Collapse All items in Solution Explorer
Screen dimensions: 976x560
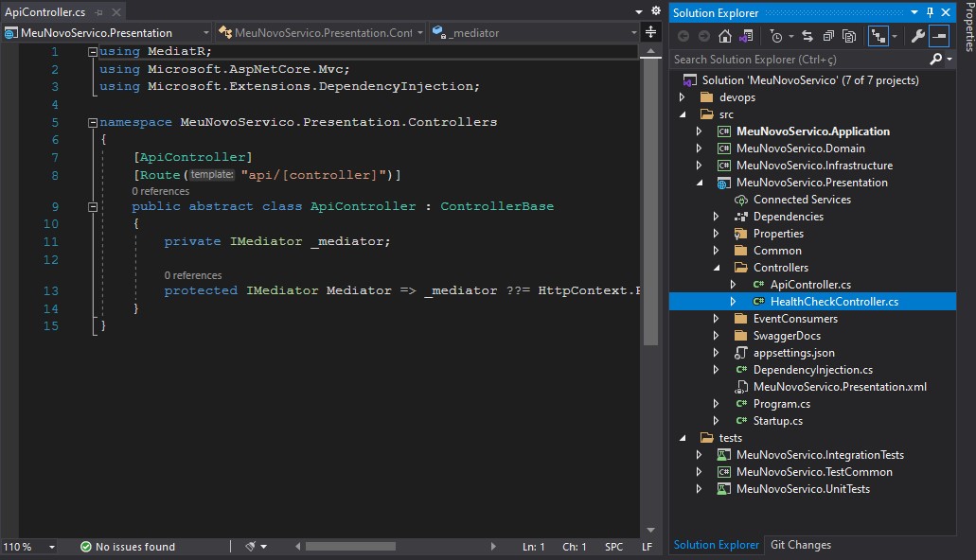coord(829,36)
